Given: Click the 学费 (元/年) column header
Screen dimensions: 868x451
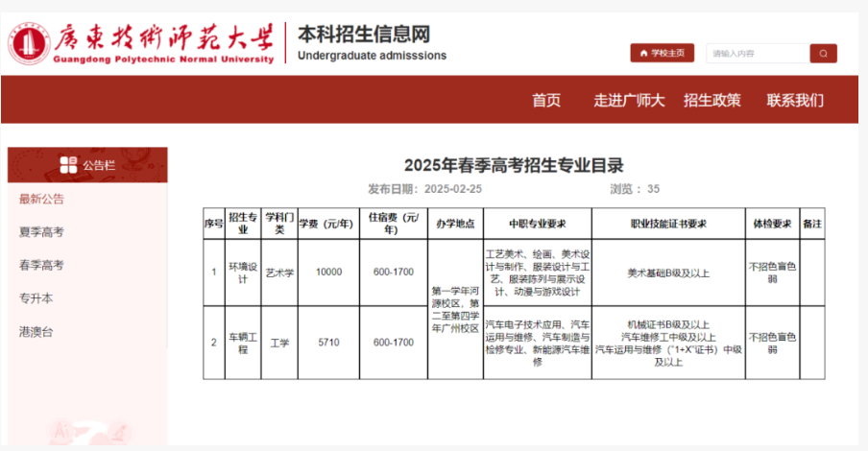Looking at the screenshot, I should [x=327, y=224].
